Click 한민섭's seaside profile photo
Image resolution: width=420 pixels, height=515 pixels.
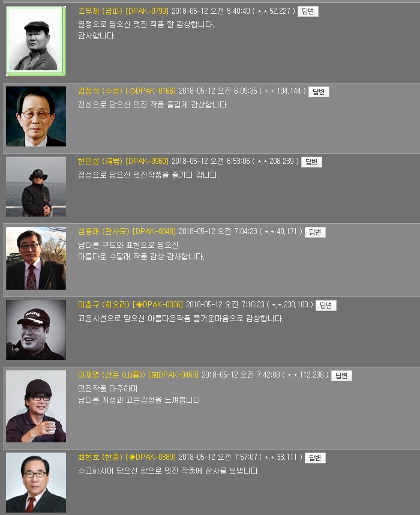pyautogui.click(x=36, y=187)
